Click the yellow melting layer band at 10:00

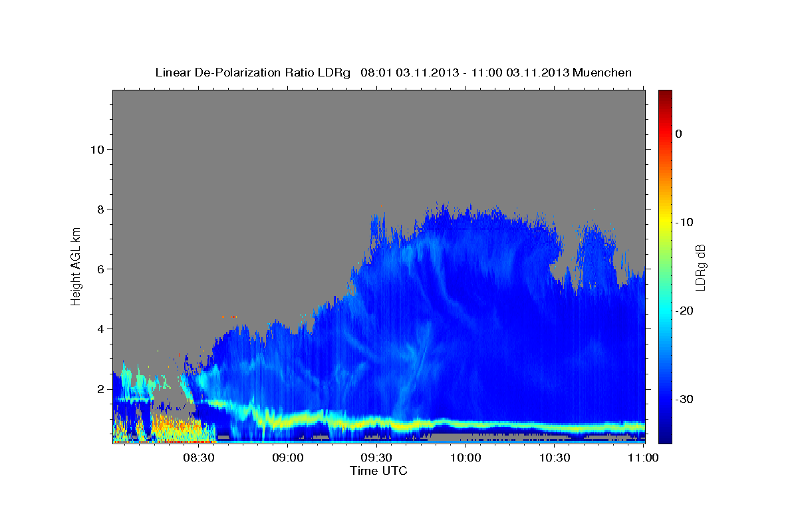coord(465,423)
